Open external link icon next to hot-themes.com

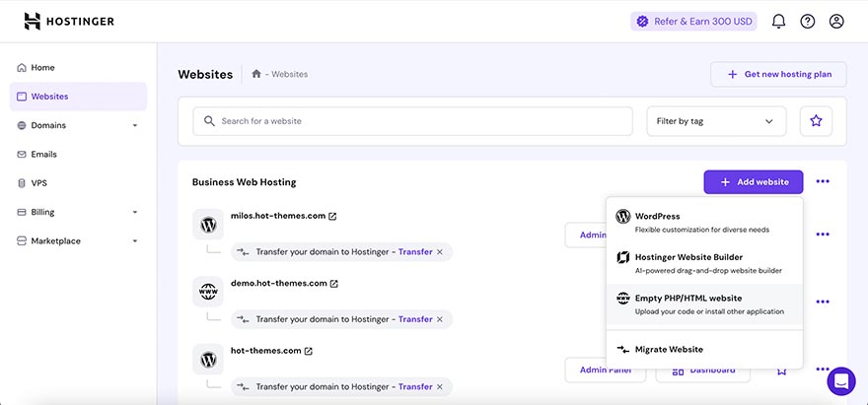pyautogui.click(x=309, y=352)
